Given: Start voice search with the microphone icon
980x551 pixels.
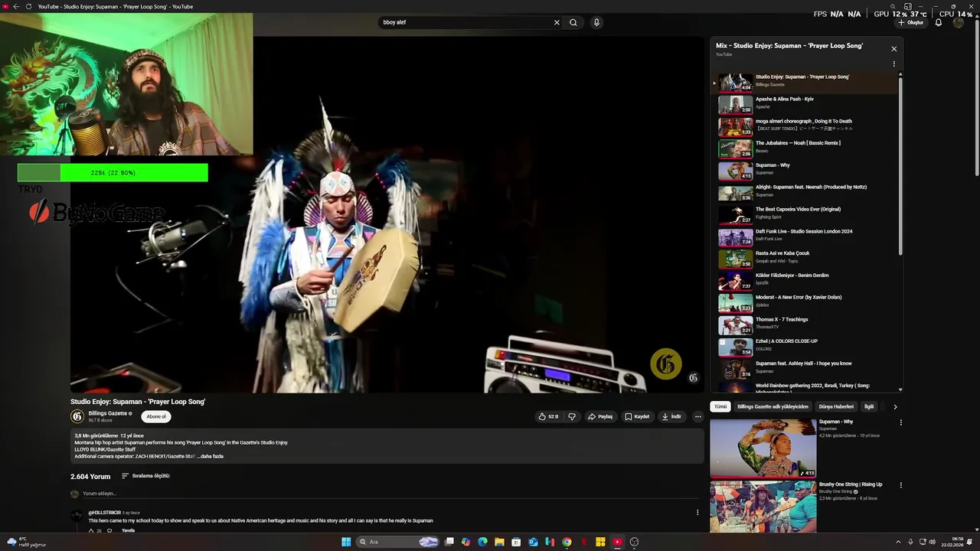Looking at the screenshot, I should [x=596, y=22].
